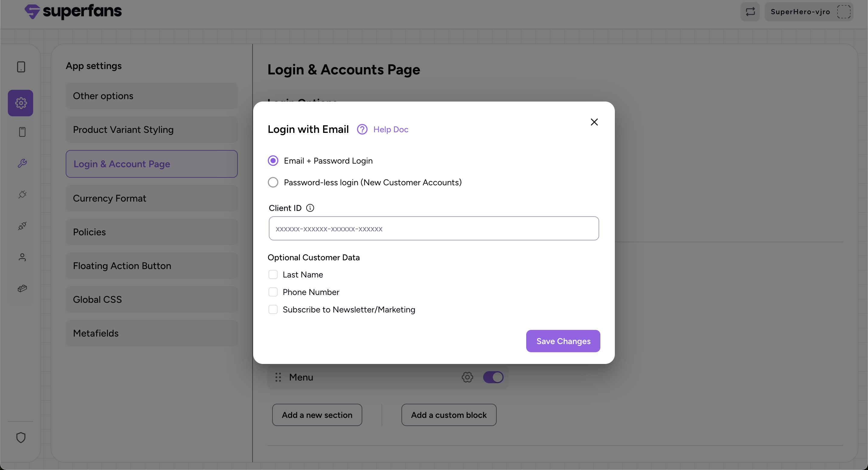Close the Login with Email dialog
868x470 pixels.
coord(594,122)
